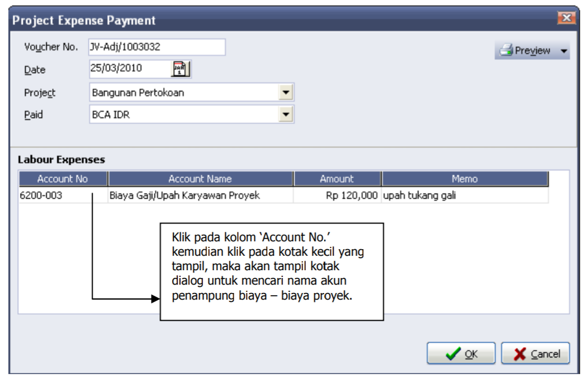Close the Project Expense Payment dialog

[x=566, y=19]
